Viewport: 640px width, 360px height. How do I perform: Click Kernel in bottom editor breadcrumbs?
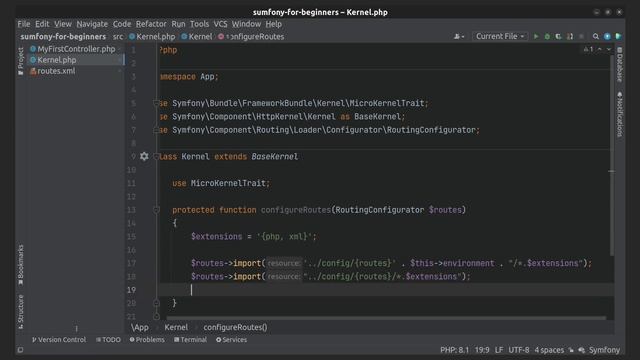pos(176,327)
